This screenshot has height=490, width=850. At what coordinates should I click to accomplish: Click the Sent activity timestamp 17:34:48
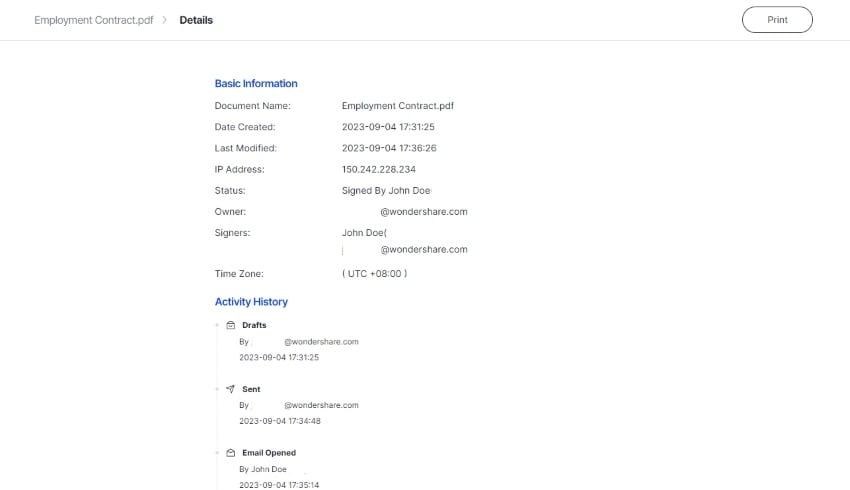pyautogui.click(x=279, y=421)
